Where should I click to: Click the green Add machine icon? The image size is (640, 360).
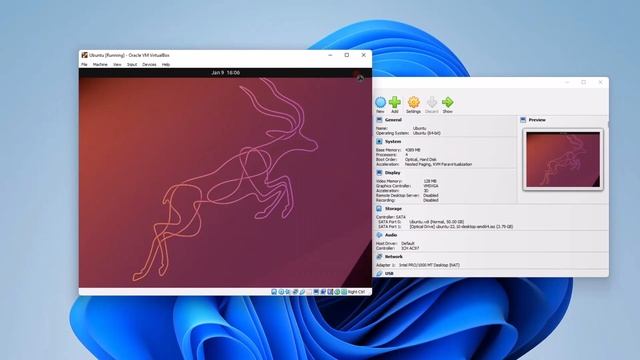coord(395,102)
